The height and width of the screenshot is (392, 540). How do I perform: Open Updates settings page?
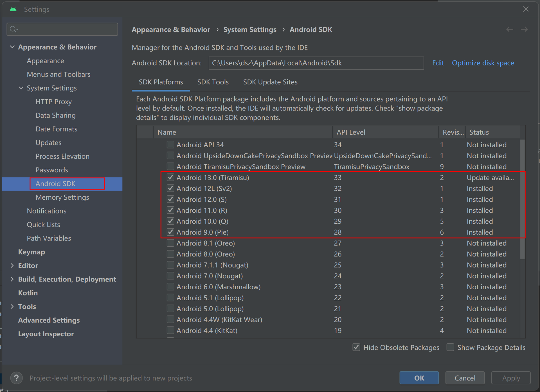click(49, 143)
